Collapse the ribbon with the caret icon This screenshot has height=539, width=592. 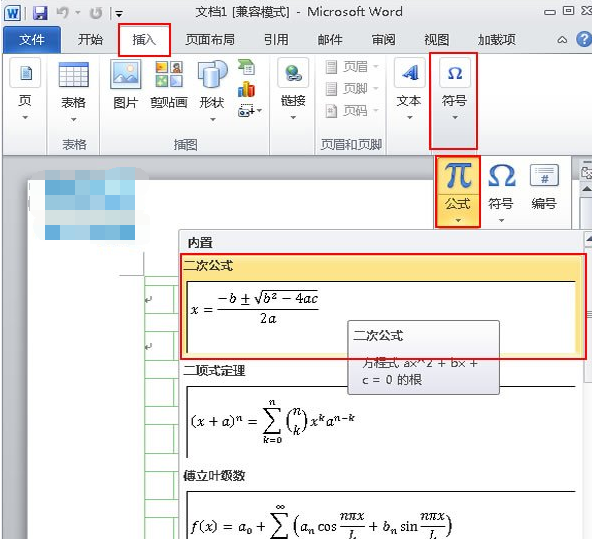pyautogui.click(x=562, y=40)
